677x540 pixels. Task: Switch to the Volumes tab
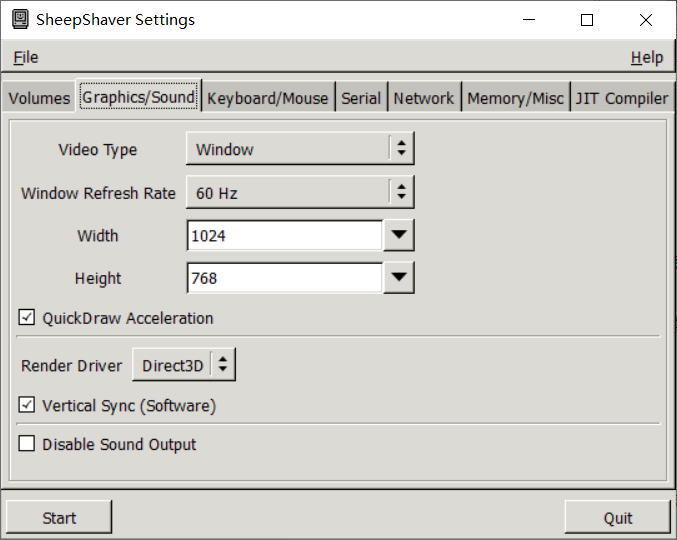[40, 98]
